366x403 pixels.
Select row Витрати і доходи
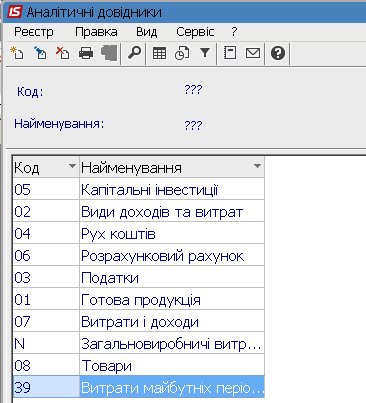tap(139, 322)
